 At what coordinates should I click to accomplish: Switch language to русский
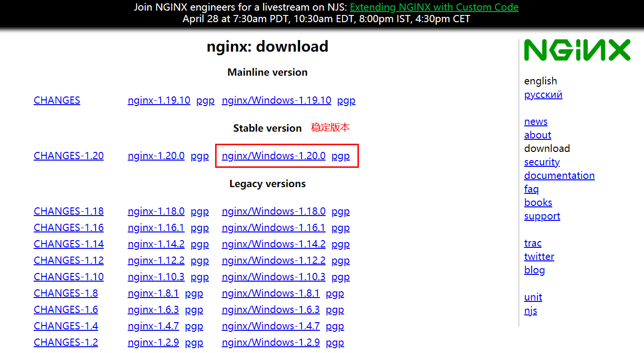[543, 95]
